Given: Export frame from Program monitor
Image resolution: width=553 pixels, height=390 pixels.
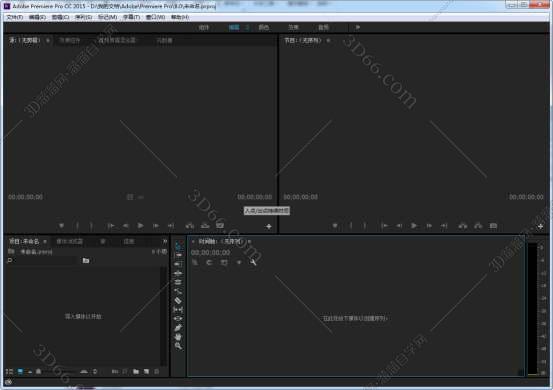Looking at the screenshot, I should [x=493, y=226].
